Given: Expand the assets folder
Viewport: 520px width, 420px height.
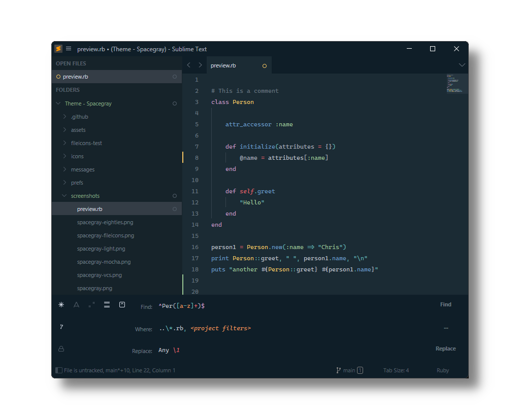Looking at the screenshot, I should click(x=64, y=130).
